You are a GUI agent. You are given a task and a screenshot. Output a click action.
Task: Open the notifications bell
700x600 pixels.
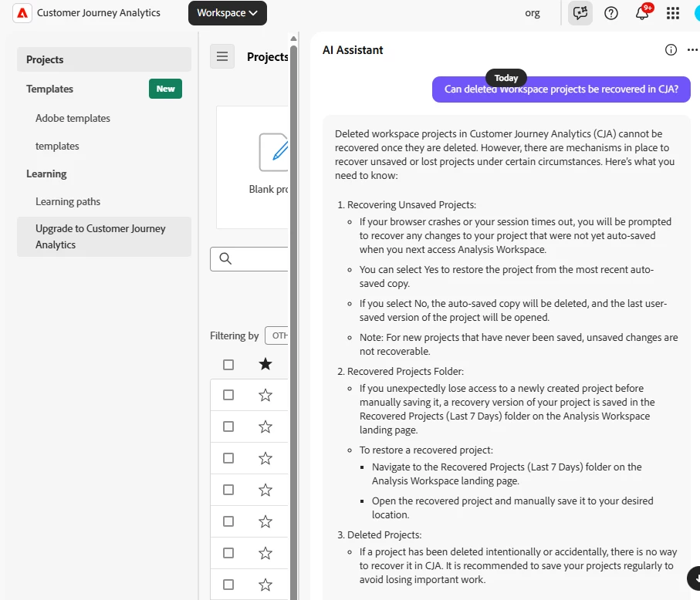642,13
